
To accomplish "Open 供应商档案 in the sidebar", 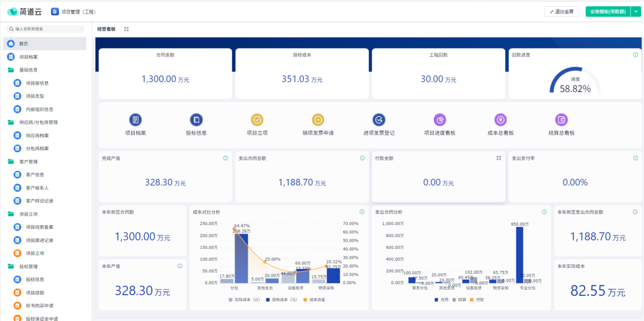I will click(37, 135).
